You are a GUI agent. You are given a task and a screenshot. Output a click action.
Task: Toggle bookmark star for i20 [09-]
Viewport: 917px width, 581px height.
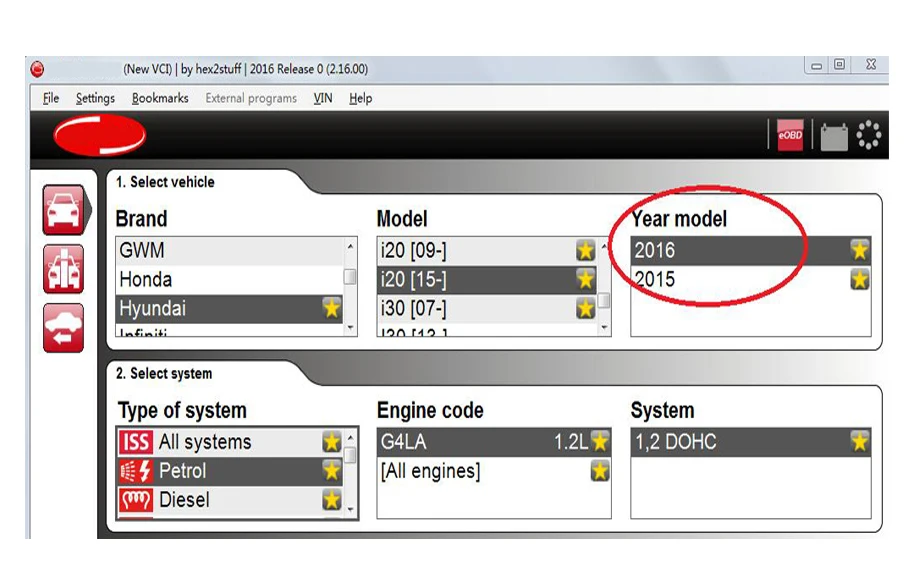pos(585,250)
